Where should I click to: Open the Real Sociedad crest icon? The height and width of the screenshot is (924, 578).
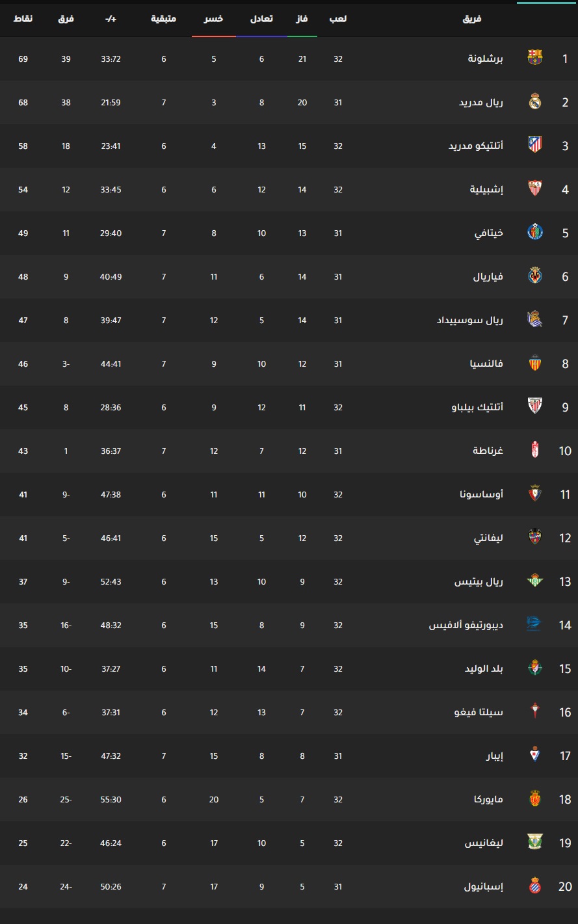pyautogui.click(x=534, y=320)
